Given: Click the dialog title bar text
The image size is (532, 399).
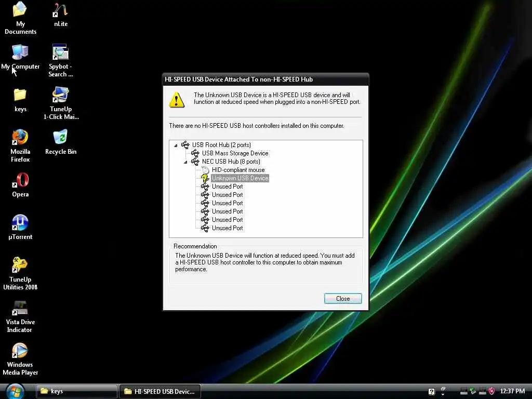Looking at the screenshot, I should click(238, 79).
